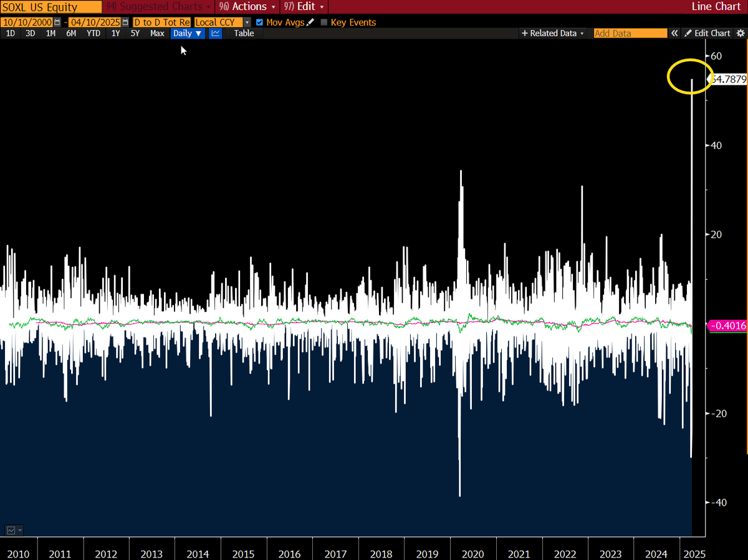
Task: Click the 2020 x-axis year label
Action: click(473, 554)
